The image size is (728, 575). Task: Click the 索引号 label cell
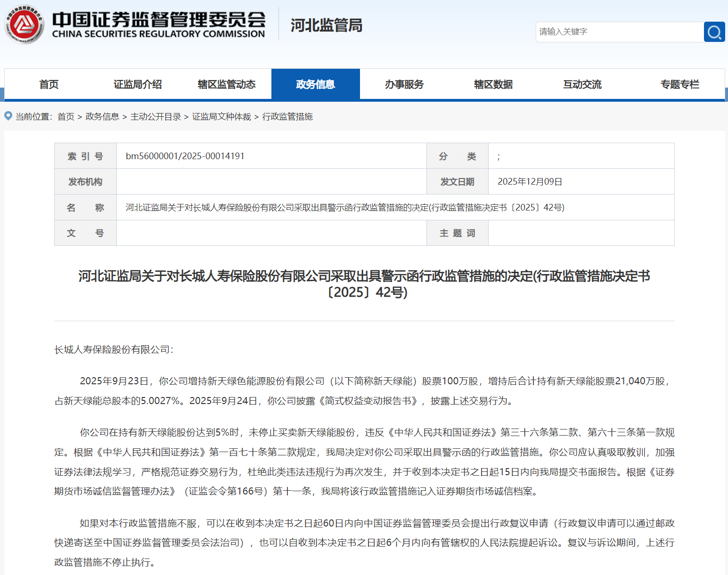pos(85,156)
